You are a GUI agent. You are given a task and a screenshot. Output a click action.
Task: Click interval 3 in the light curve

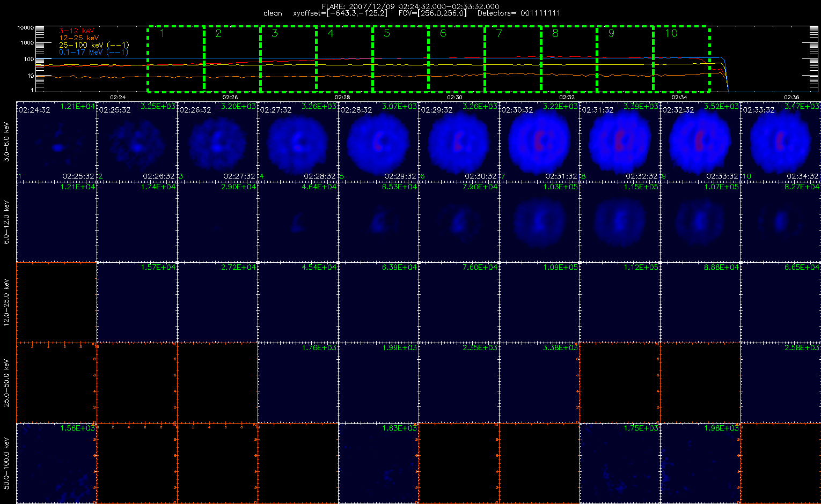(288, 59)
